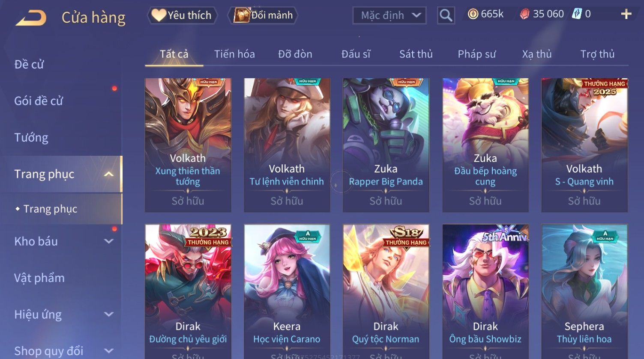Go to Gói đề cử section

(39, 101)
